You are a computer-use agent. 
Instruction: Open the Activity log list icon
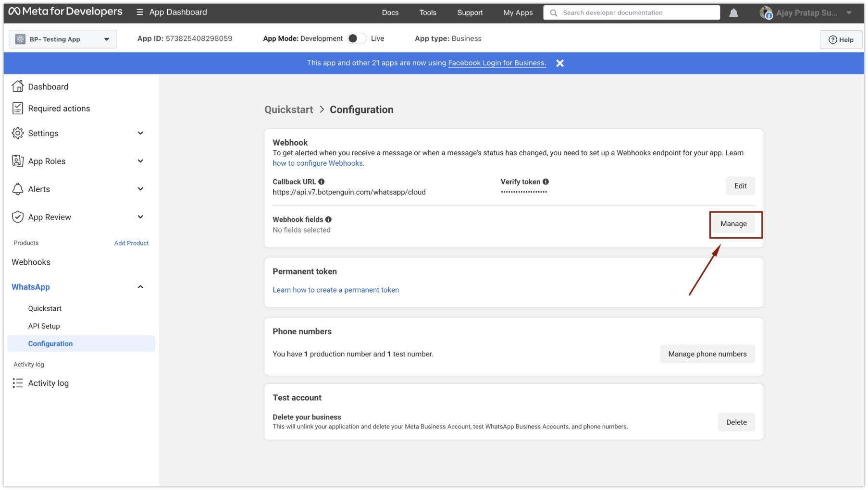pyautogui.click(x=18, y=383)
